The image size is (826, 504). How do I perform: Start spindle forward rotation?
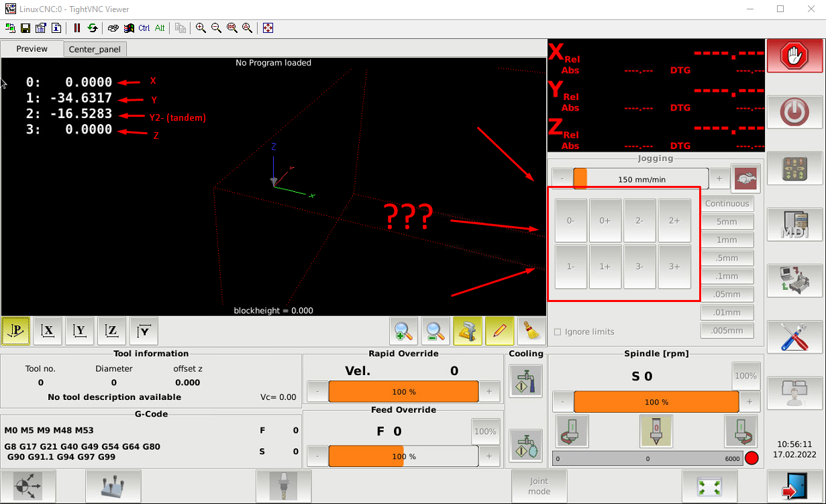coord(741,431)
